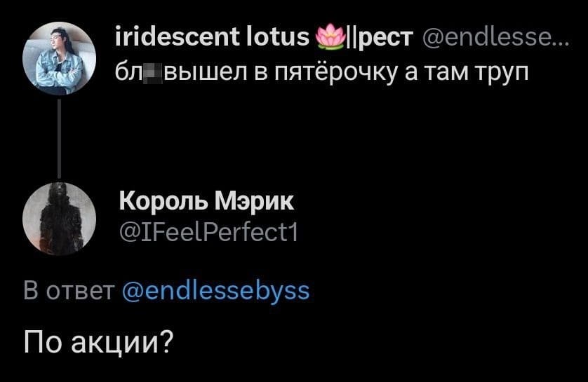Follow the blue @endlessebyss mention link

[215, 289]
